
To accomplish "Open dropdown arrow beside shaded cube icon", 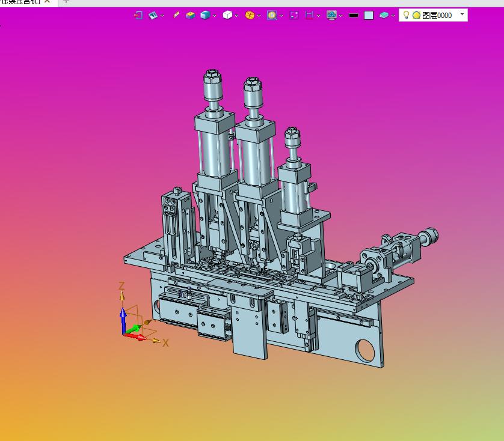I will (214, 16).
